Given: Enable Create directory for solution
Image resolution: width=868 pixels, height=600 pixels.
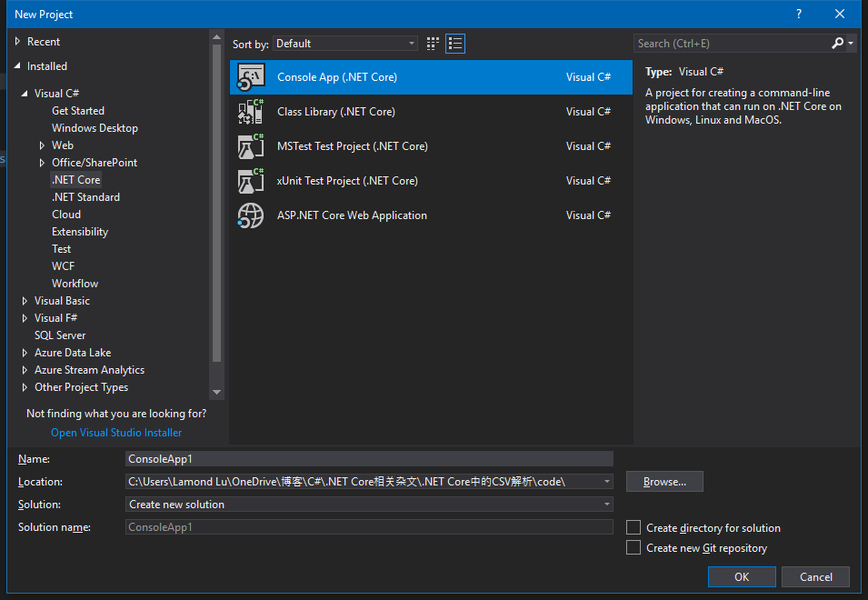Looking at the screenshot, I should click(634, 527).
